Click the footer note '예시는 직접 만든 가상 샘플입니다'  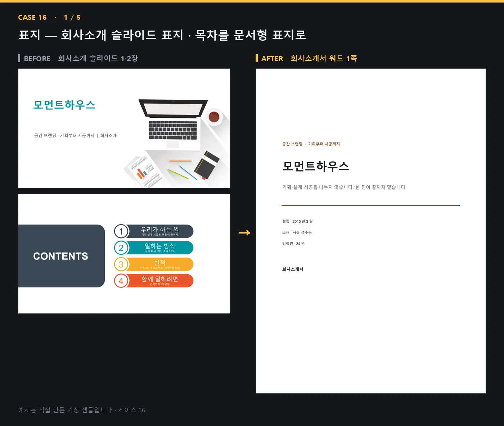click(x=65, y=410)
